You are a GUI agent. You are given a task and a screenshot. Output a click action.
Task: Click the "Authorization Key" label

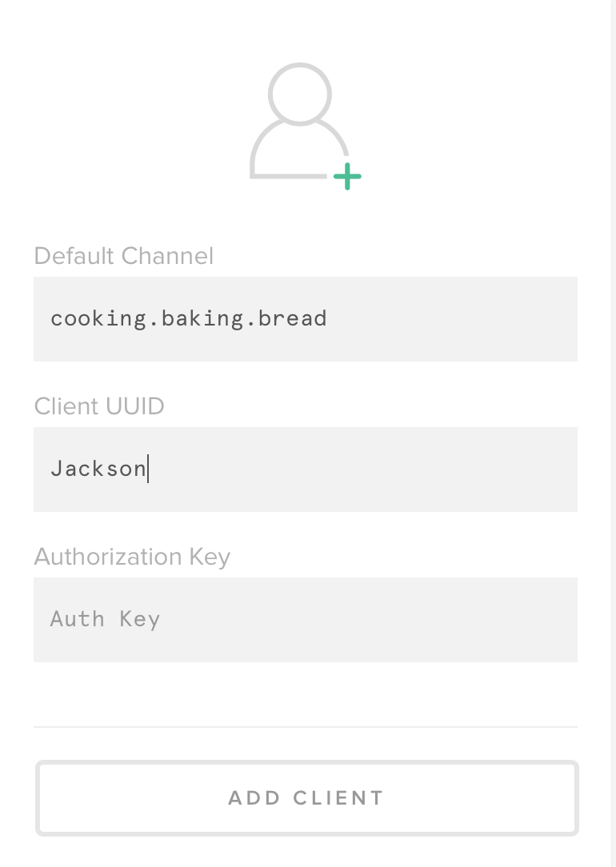coord(132,557)
